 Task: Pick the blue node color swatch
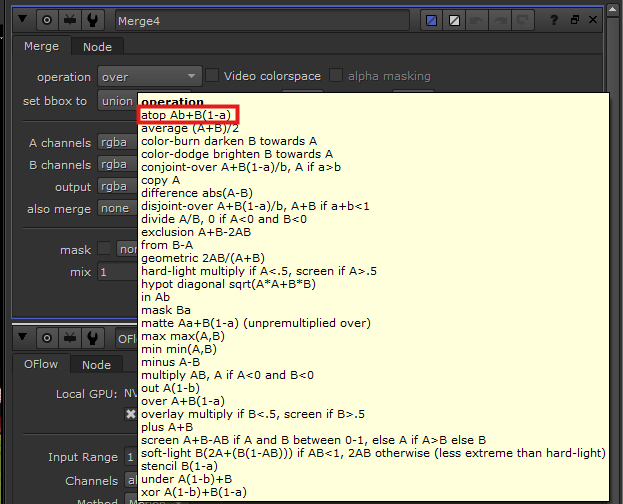[430, 19]
